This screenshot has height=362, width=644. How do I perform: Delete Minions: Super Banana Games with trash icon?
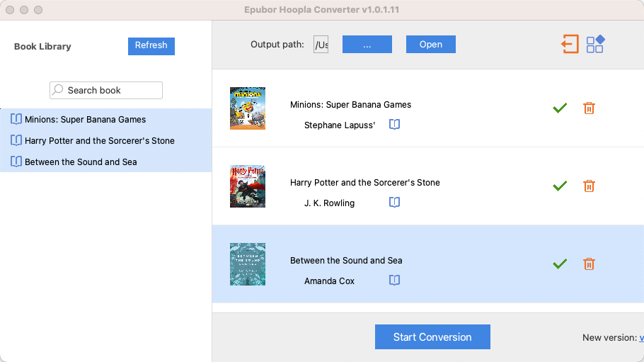(x=589, y=108)
